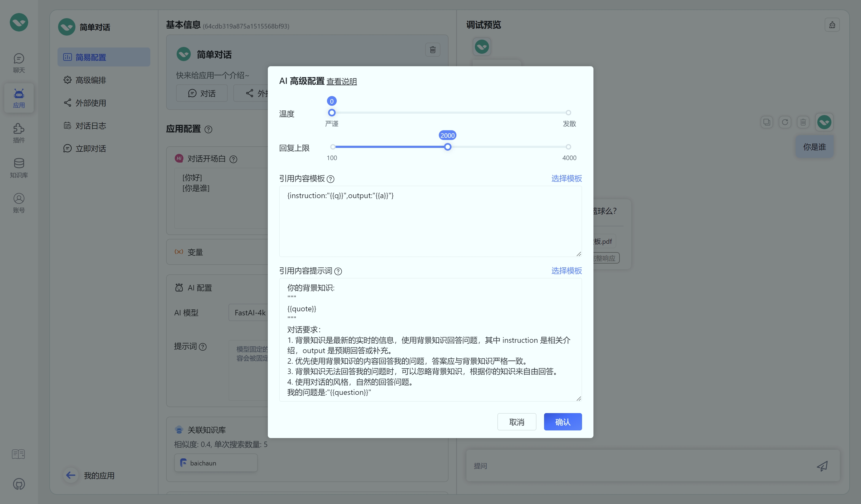The width and height of the screenshot is (861, 504).
Task: Click the 回复上限 slider handle
Action: coord(447,147)
